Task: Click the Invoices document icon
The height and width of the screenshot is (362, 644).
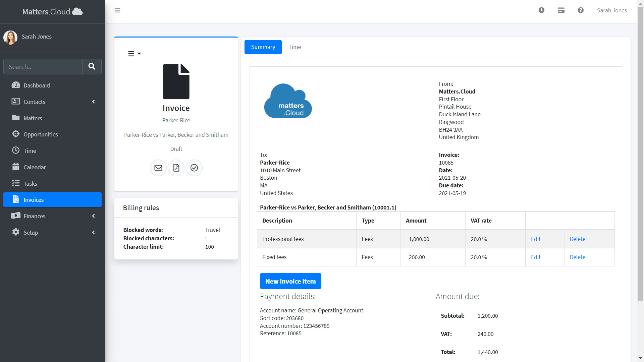Action: tap(15, 199)
